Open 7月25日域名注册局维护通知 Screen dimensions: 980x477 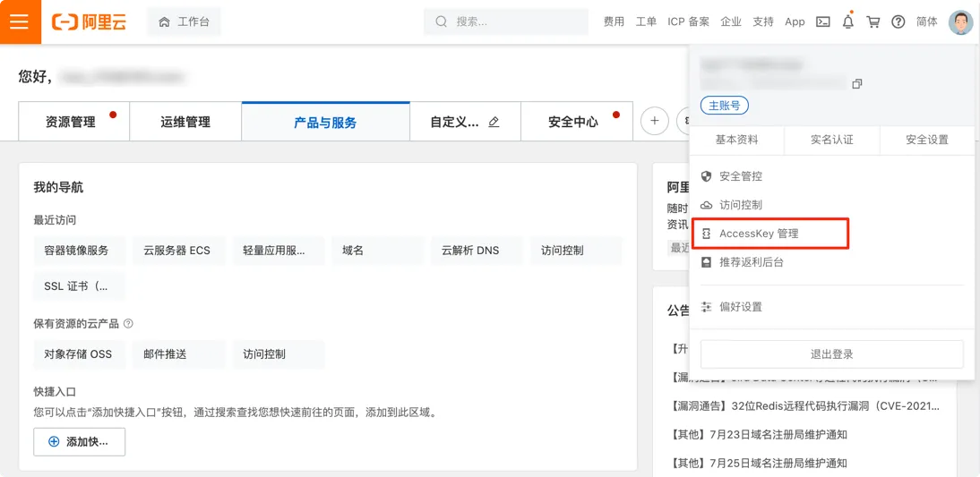[759, 464]
